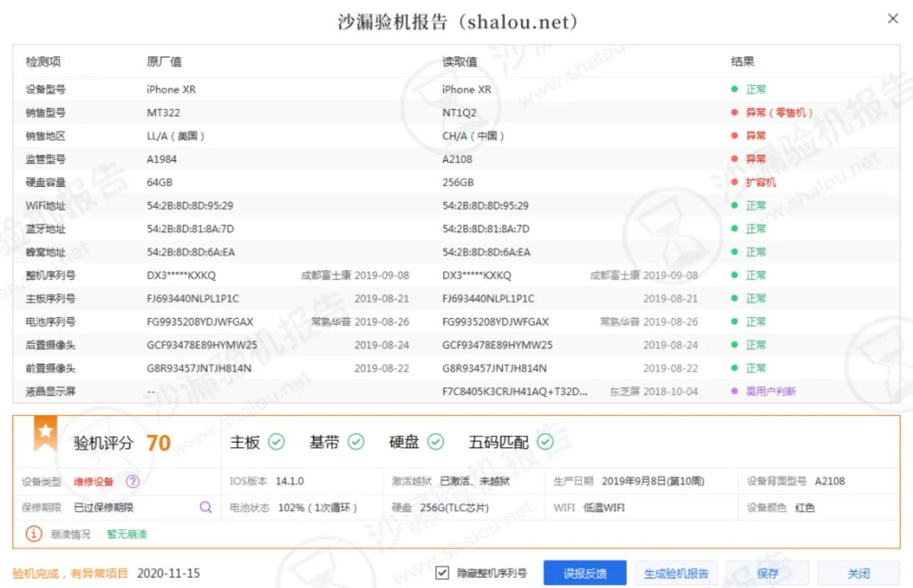Click the green check beside 主板
The height and width of the screenshot is (588, 913).
(x=276, y=442)
